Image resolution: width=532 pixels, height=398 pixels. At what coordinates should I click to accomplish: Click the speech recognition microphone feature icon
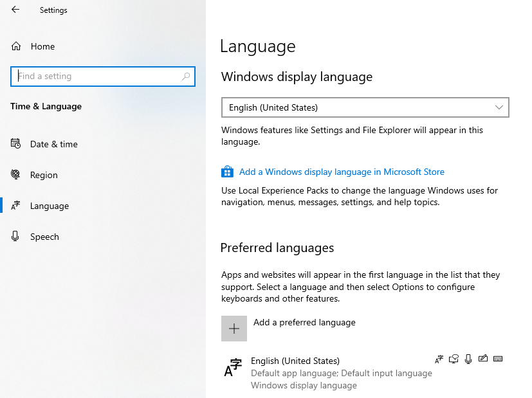click(x=468, y=359)
